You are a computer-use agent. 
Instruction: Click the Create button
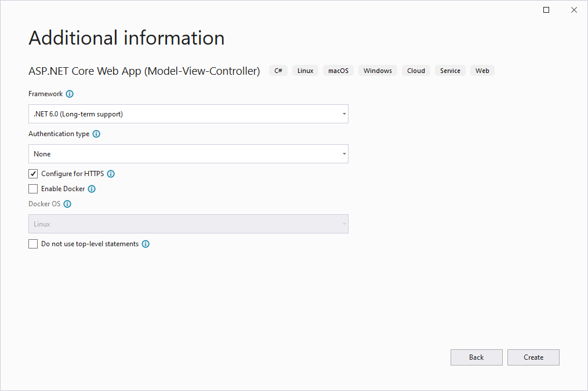pos(533,357)
